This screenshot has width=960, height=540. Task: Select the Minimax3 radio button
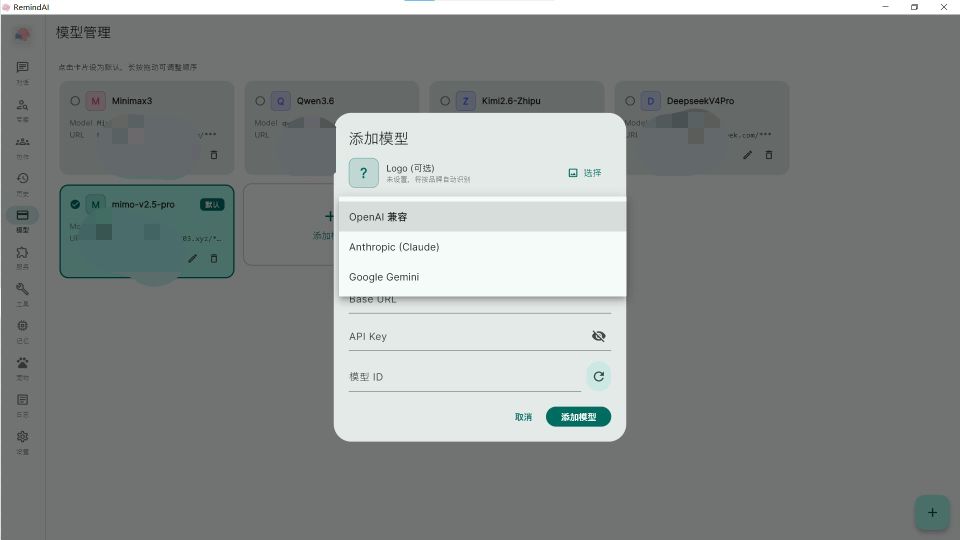tap(75, 101)
